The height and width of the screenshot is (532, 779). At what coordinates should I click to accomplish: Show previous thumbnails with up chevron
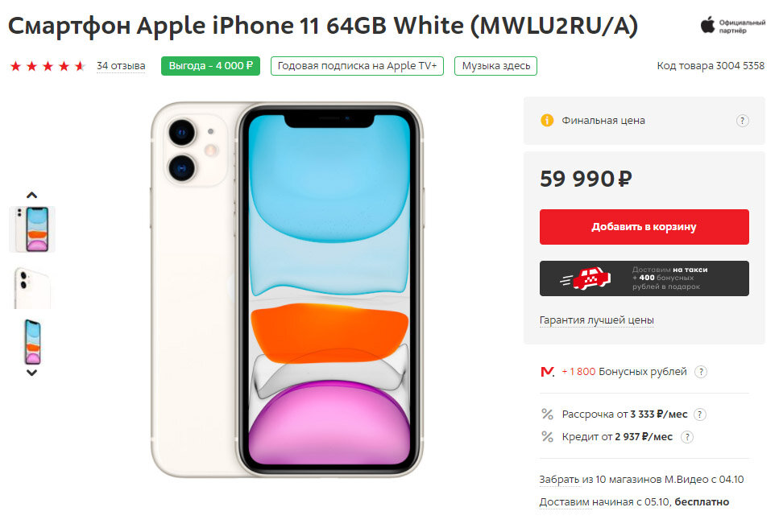coord(31,195)
